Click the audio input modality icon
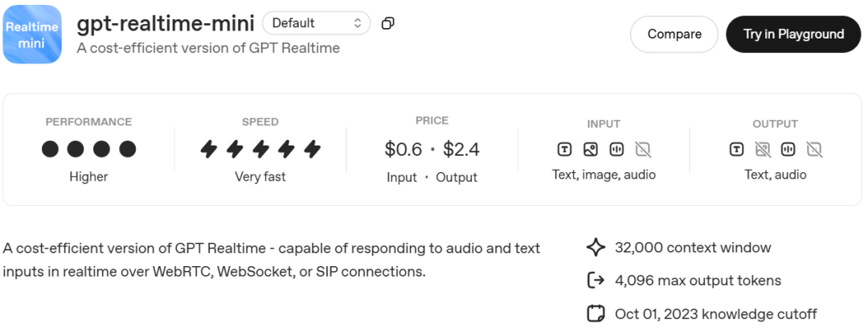Viewport: 868px width, 332px height. pyautogui.click(x=616, y=149)
